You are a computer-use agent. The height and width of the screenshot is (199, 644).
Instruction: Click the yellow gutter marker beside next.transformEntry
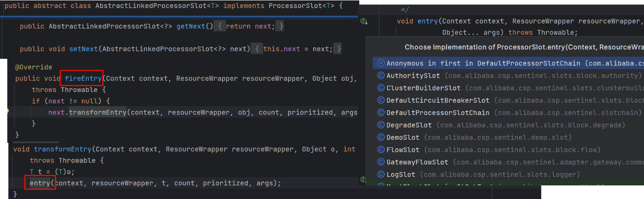coord(7,111)
